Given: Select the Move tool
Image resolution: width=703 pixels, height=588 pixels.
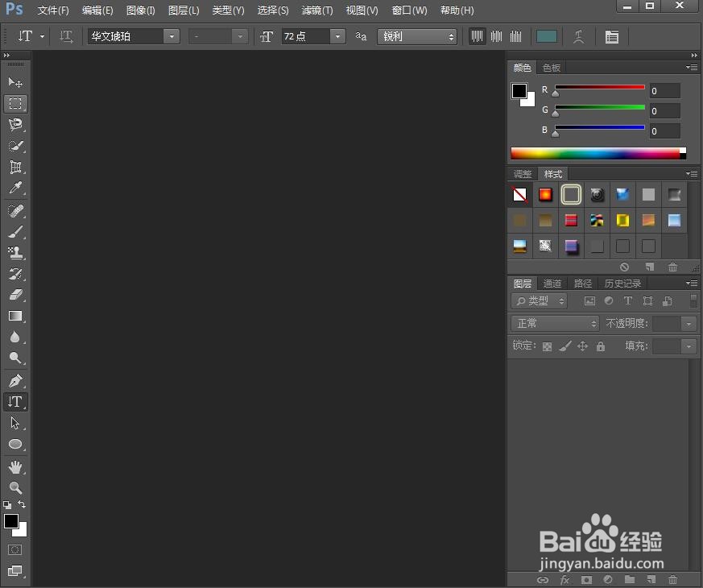Looking at the screenshot, I should click(x=15, y=82).
